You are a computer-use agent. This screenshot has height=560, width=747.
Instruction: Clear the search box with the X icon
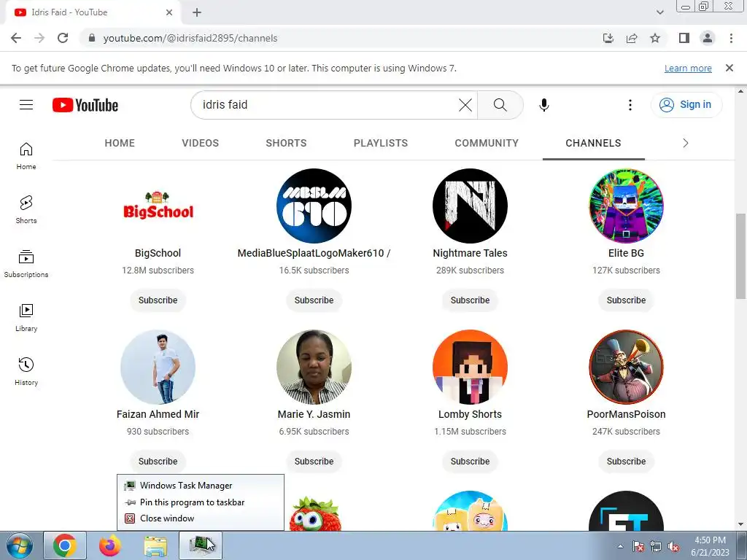465,105
